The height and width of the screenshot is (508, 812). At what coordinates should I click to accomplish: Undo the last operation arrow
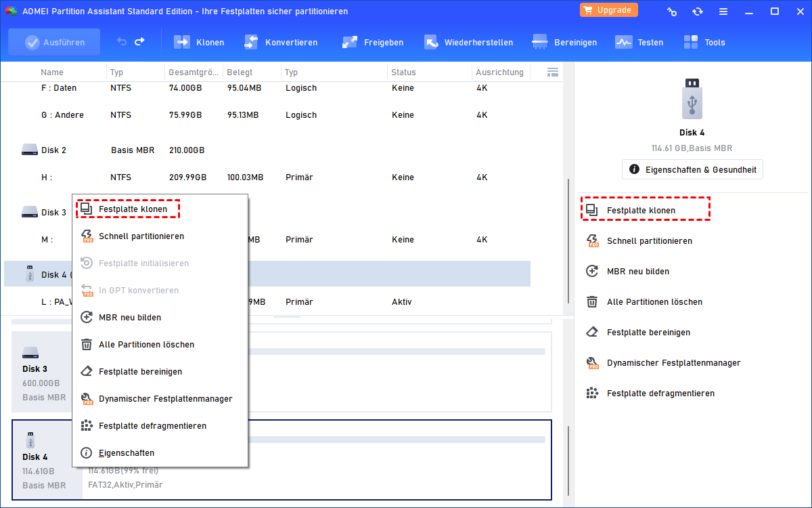[x=121, y=42]
